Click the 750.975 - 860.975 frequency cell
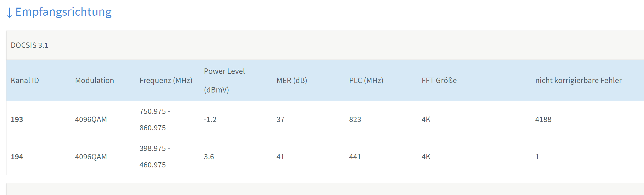 pos(155,119)
